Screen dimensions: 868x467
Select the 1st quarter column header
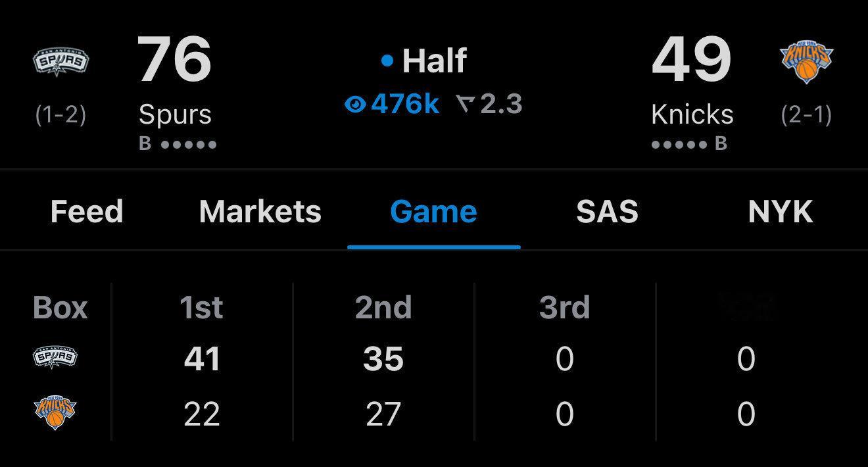point(201,307)
